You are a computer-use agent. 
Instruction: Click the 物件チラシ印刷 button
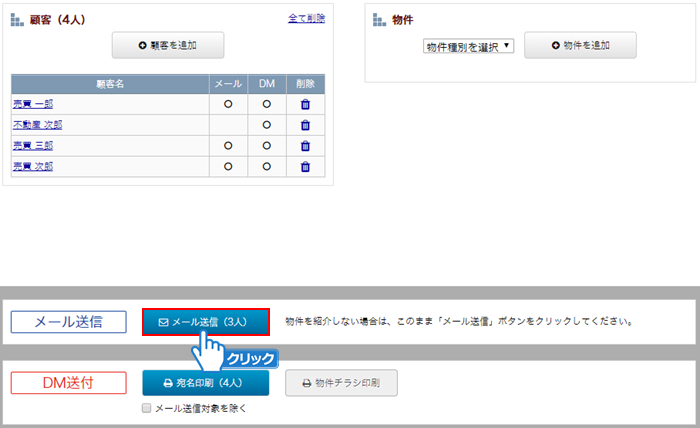(341, 382)
